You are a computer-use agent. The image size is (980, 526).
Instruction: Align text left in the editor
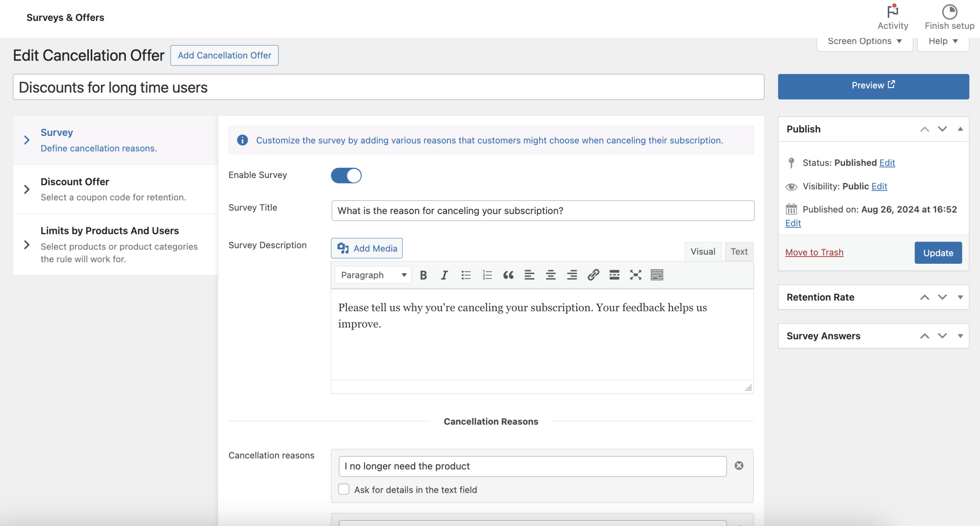pos(529,275)
